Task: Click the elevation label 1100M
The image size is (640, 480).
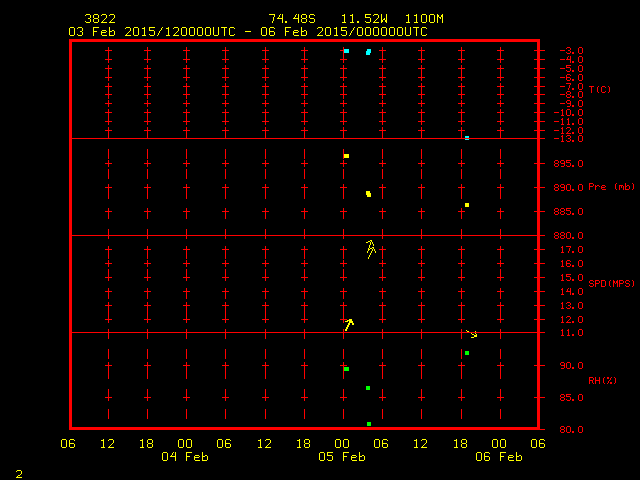Action: 425,19
